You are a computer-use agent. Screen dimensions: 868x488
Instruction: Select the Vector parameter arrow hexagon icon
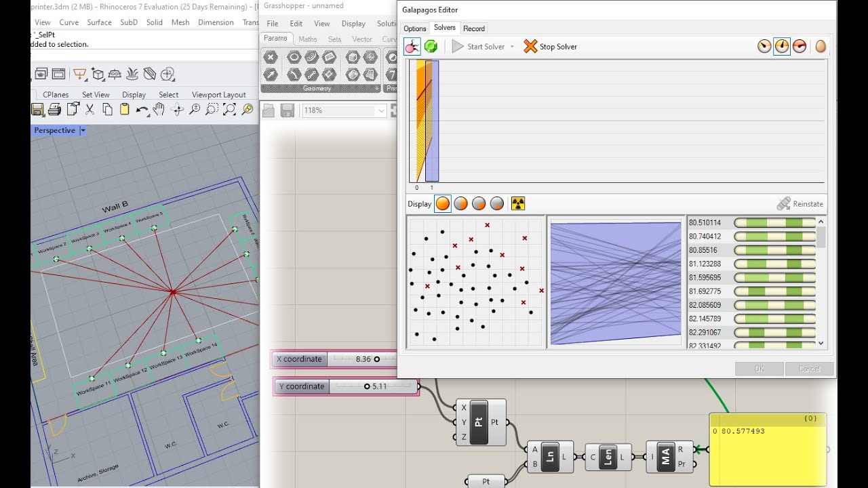coord(270,74)
